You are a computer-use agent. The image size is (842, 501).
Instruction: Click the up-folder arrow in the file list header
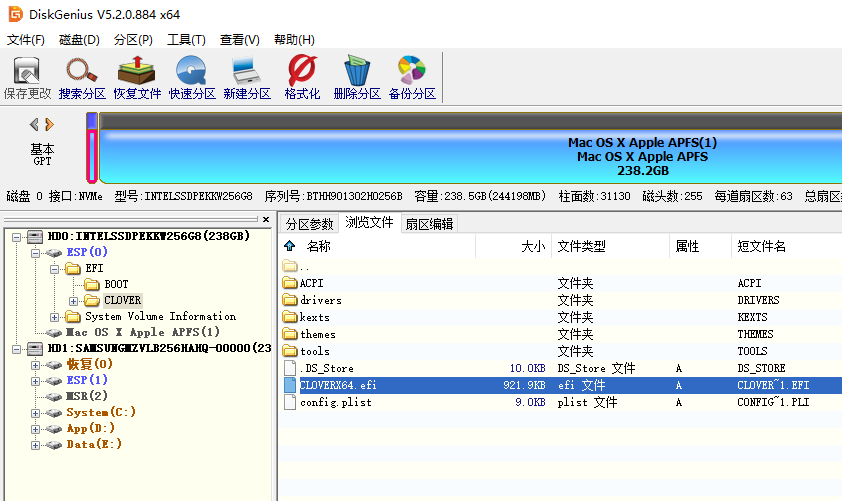289,246
